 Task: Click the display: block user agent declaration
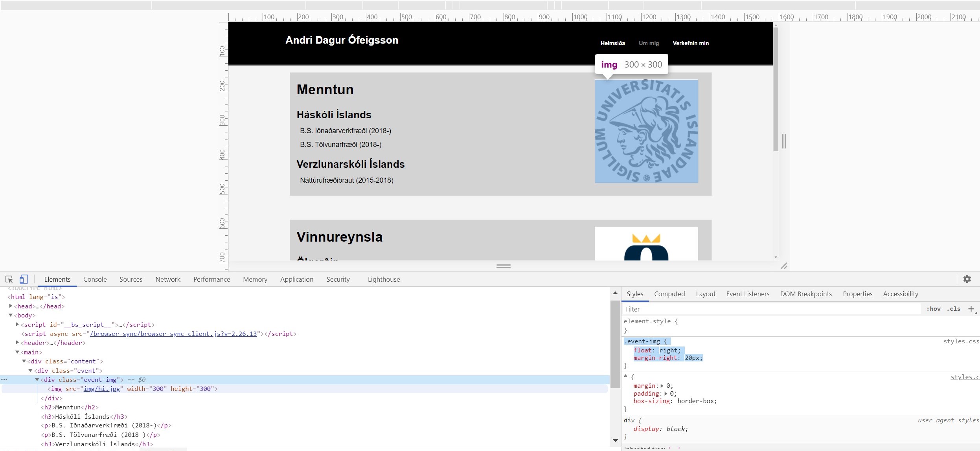660,429
